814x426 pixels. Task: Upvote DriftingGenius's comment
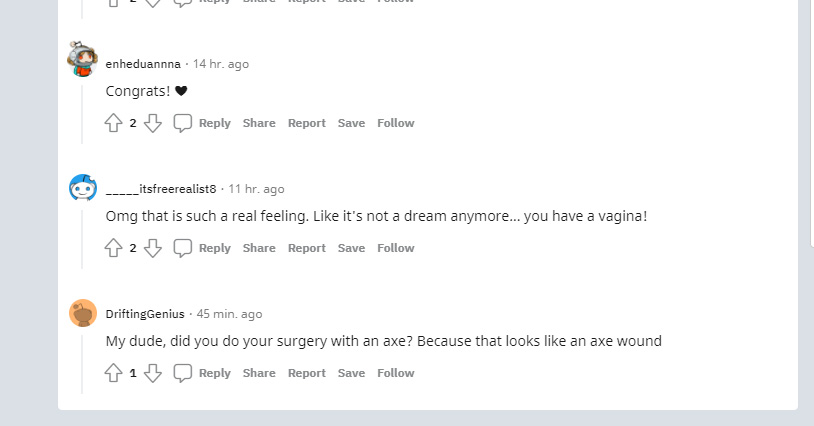pos(113,373)
